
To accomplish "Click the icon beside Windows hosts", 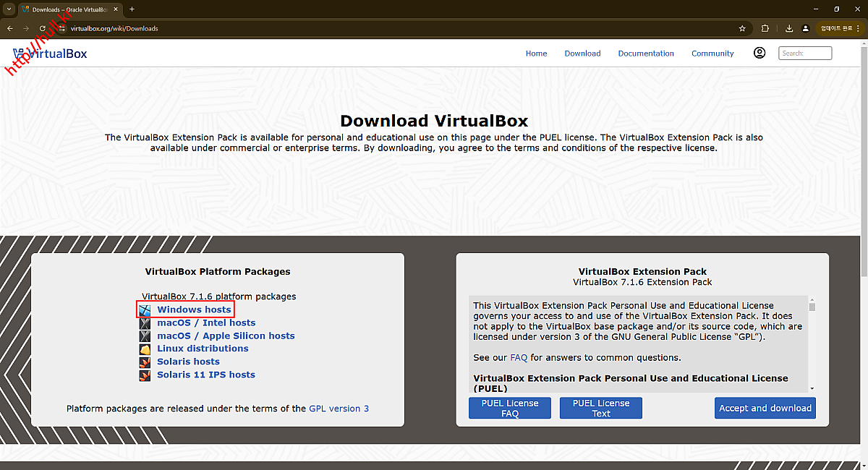I will [145, 310].
